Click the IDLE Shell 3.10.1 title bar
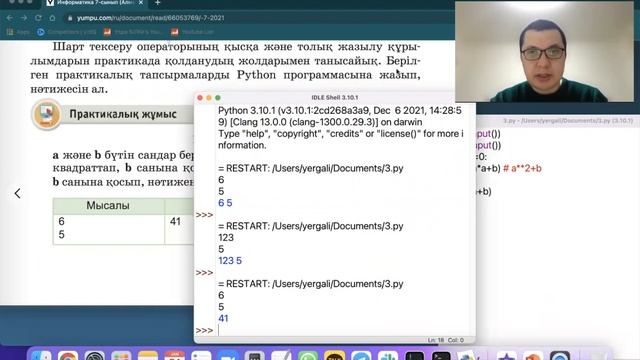The image size is (640, 360). [335, 98]
